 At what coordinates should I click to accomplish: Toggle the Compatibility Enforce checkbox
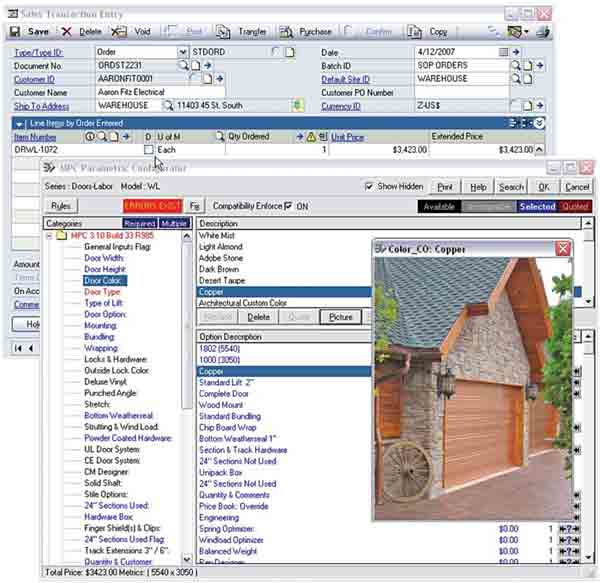tap(289, 206)
